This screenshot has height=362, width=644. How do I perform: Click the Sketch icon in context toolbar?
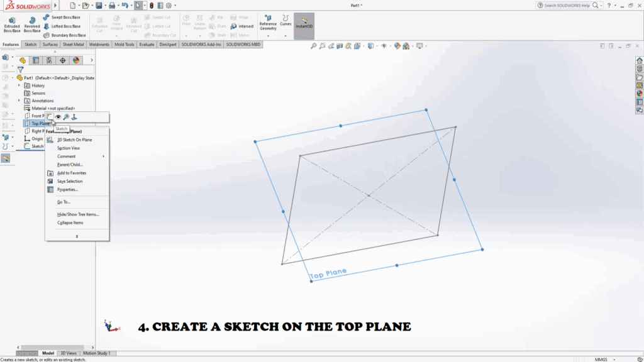pyautogui.click(x=50, y=117)
